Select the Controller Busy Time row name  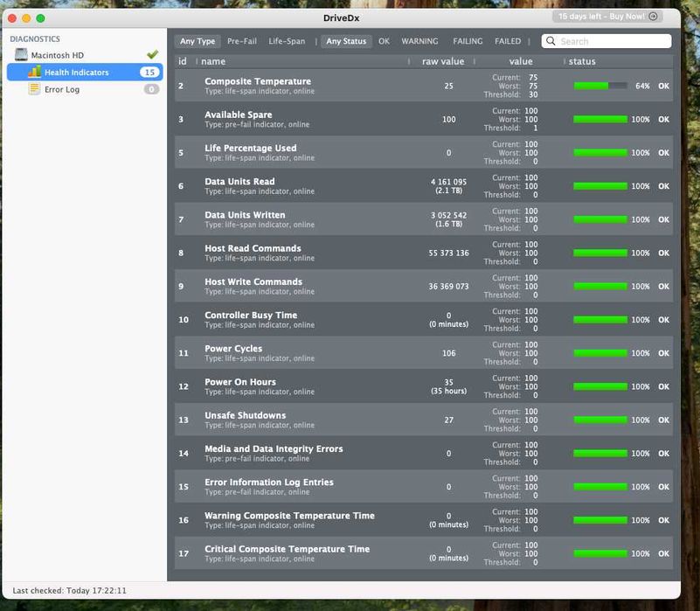click(251, 316)
